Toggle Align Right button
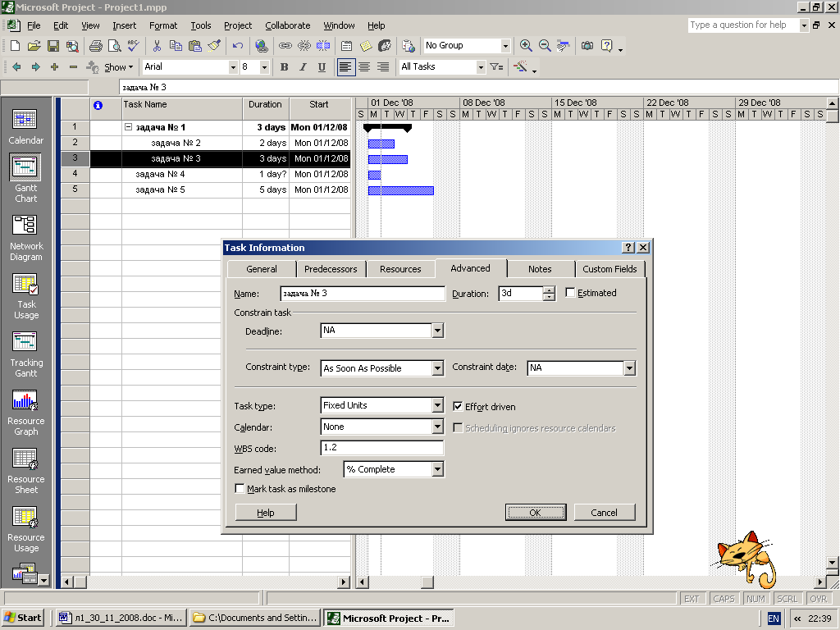This screenshot has height=630, width=840. (383, 67)
